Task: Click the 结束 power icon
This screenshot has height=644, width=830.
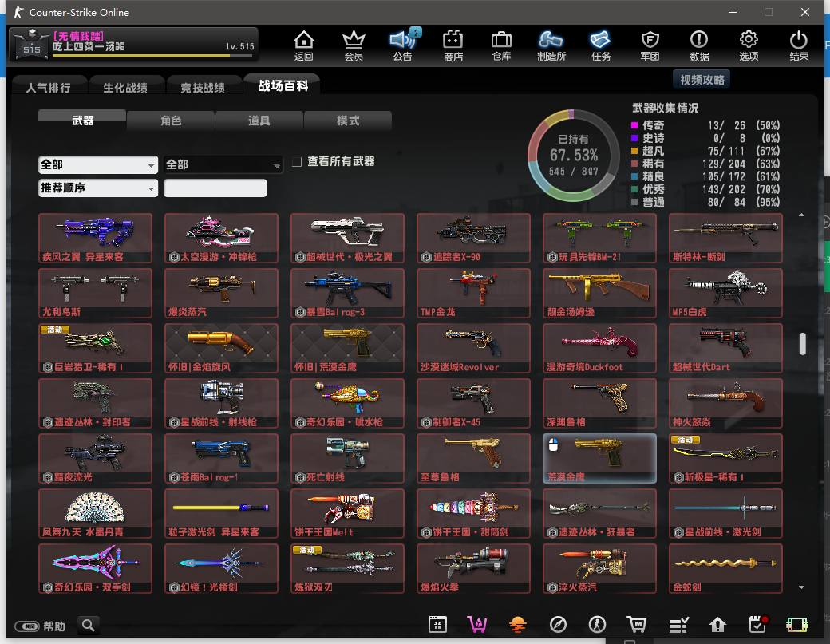Action: click(x=798, y=45)
